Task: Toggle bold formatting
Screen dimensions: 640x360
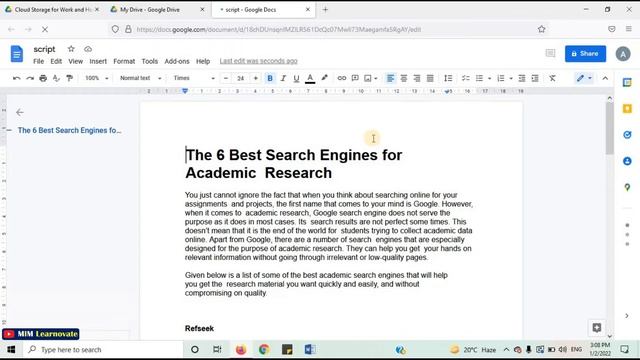Action: (x=270, y=78)
